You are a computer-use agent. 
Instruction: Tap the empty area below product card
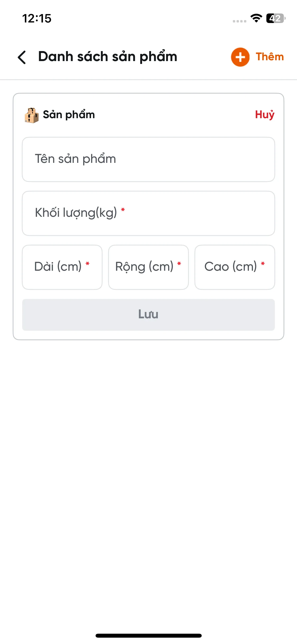(148, 476)
